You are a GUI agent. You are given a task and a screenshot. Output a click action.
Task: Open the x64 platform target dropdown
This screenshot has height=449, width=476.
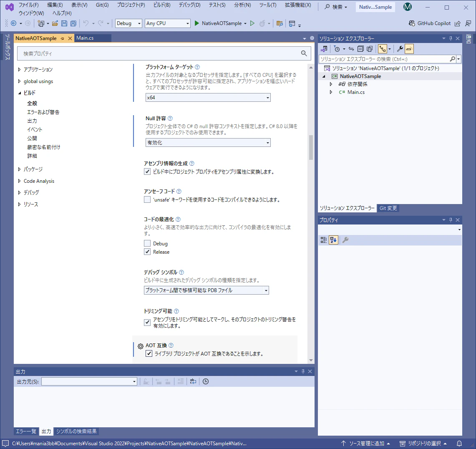[x=208, y=98]
